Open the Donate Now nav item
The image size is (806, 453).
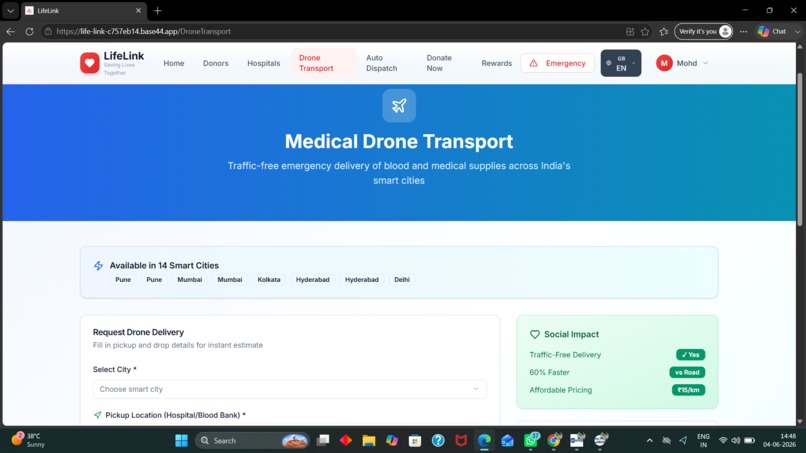click(x=439, y=63)
